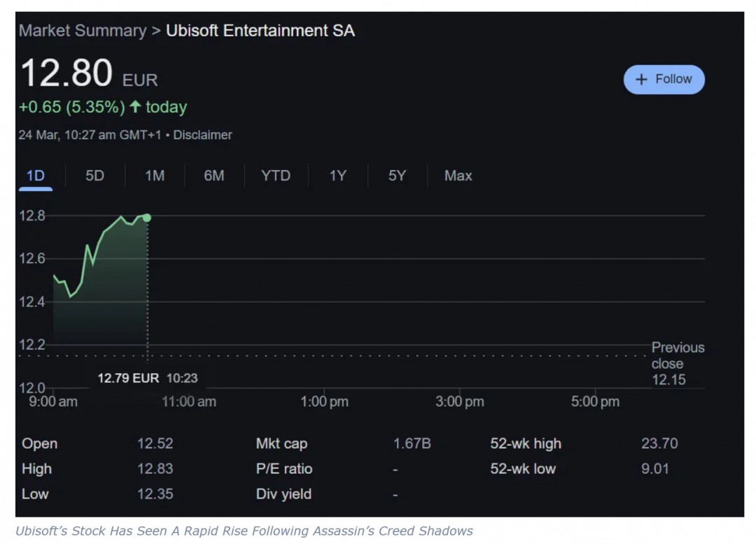Screen dimensions: 756x546
Task: Click the 12.8 y-axis label
Action: coord(31,216)
